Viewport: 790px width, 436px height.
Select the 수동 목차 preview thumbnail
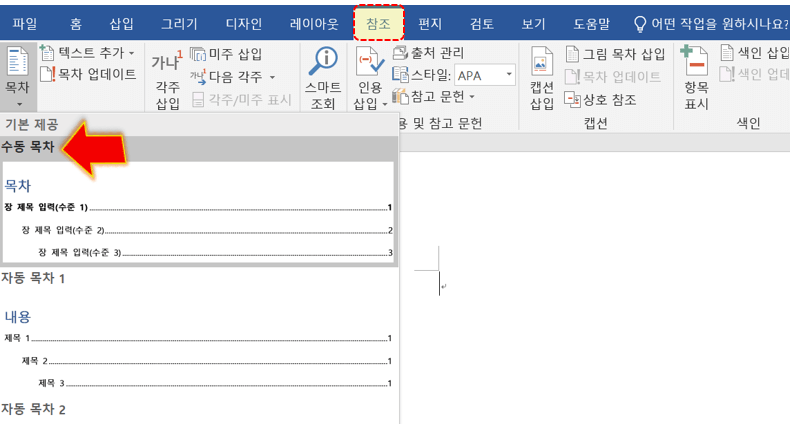pyautogui.click(x=198, y=212)
